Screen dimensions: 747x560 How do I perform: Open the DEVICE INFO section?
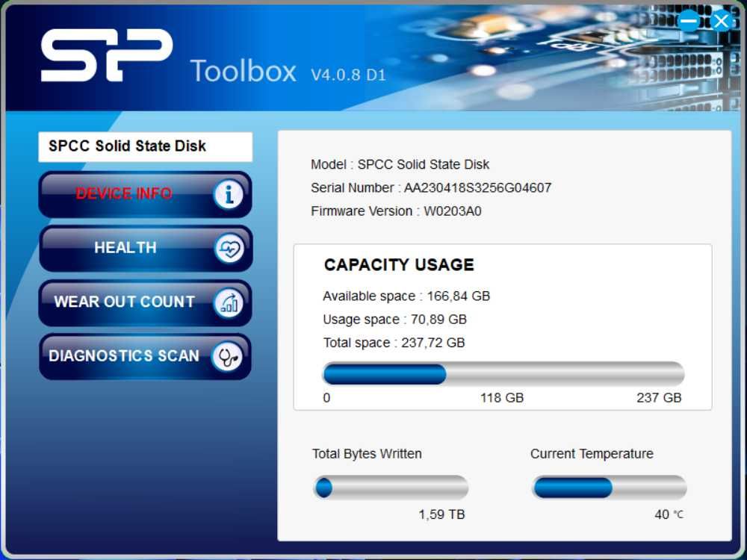pos(146,194)
